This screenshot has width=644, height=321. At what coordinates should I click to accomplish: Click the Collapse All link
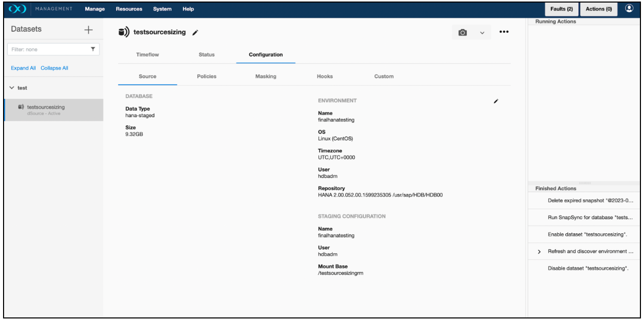(54, 68)
